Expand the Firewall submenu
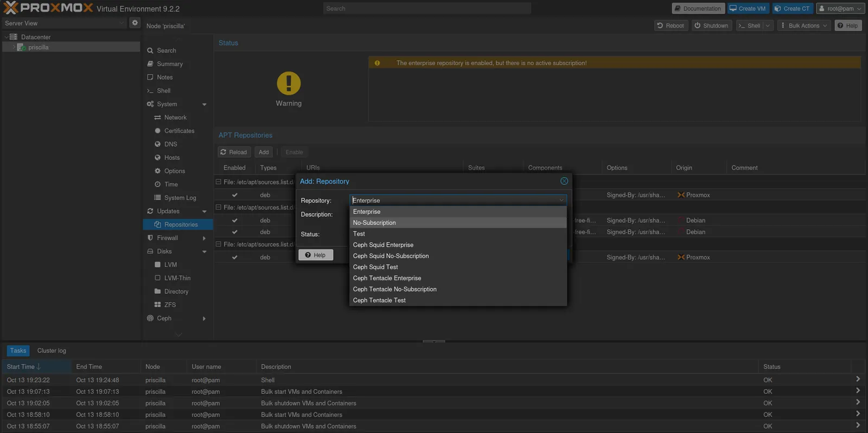This screenshot has width=868, height=433. click(205, 238)
